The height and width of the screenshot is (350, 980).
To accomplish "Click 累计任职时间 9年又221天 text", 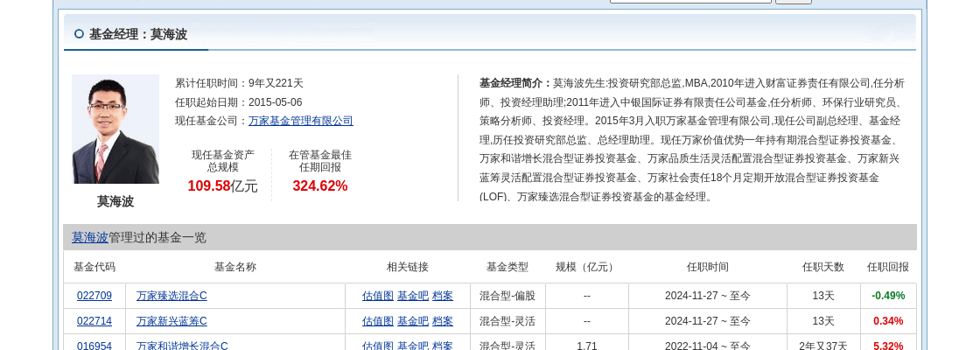I will coord(240,83).
